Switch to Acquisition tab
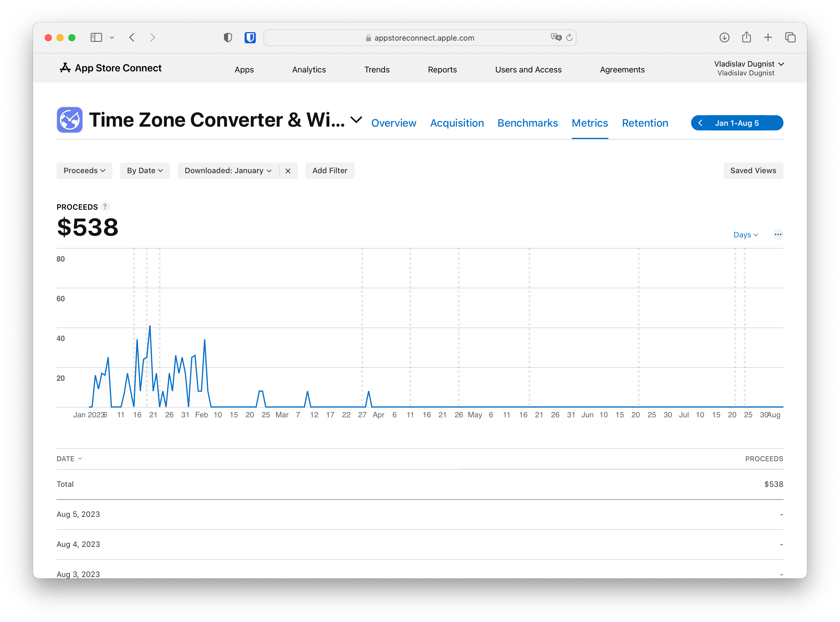 [x=457, y=123]
